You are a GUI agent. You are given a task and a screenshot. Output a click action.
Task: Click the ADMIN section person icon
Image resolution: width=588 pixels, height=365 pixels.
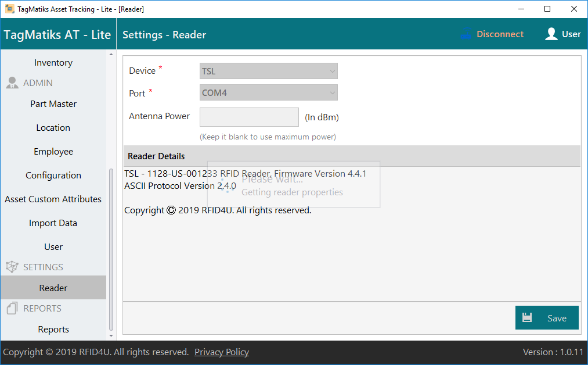pyautogui.click(x=12, y=83)
